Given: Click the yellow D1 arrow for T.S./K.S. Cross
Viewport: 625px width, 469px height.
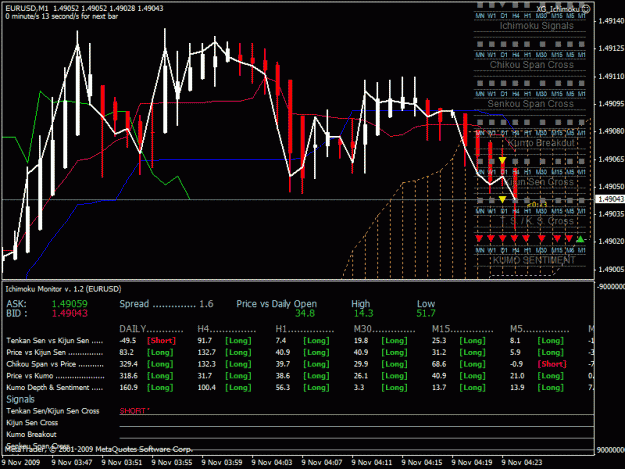Looking at the screenshot, I should 503,199.
